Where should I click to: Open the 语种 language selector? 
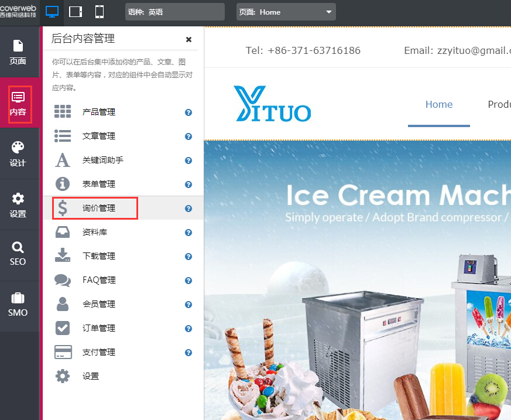174,12
